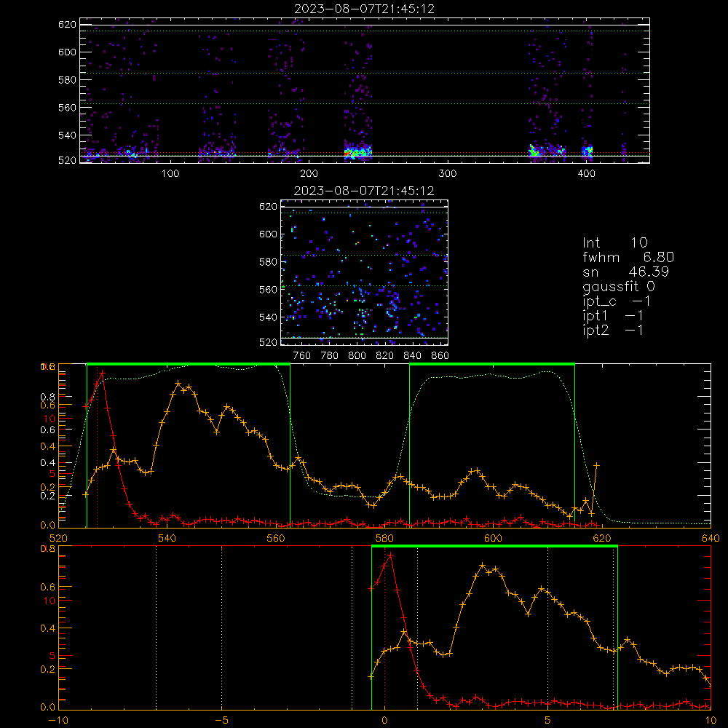Click the orange curve's highest peak in bottom plot
The height and width of the screenshot is (728, 728).
(483, 566)
